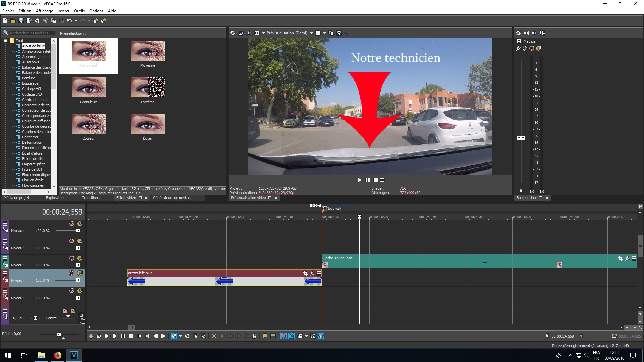Enable snapping with the magnet icon
This screenshot has height=362, width=644.
pos(284,336)
